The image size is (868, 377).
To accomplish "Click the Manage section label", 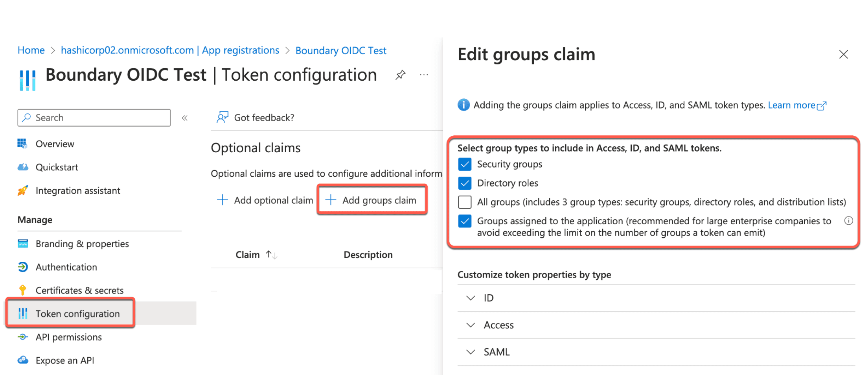I will coord(35,220).
